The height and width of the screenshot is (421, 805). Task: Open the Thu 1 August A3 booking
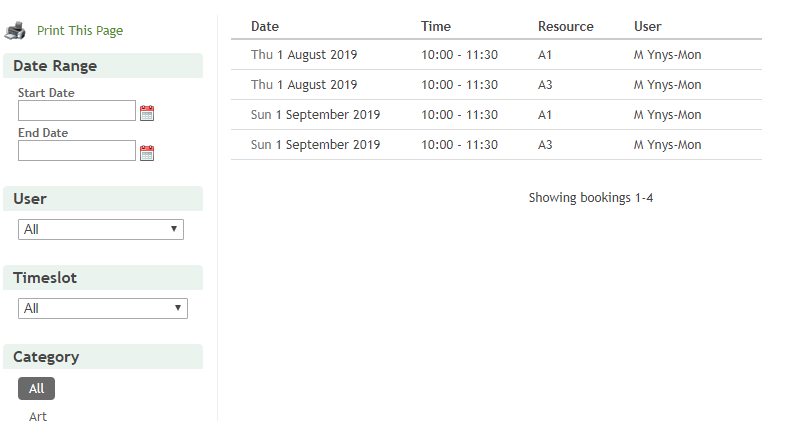coord(304,85)
